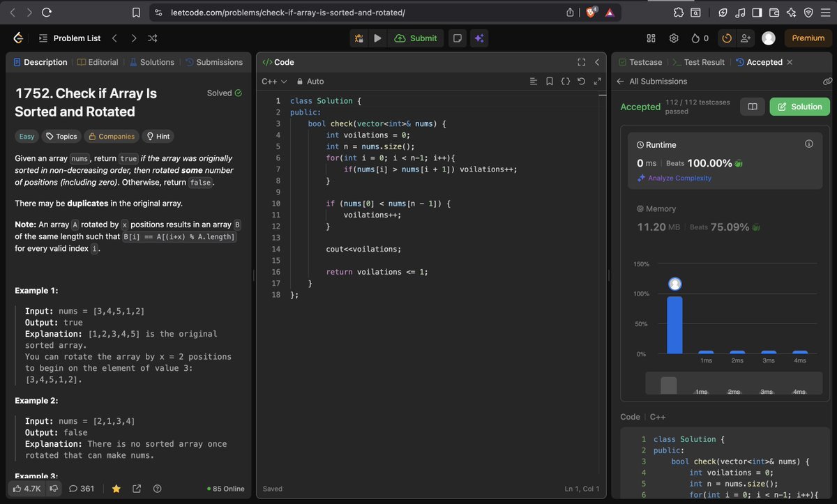Click Analyze Complexity link
Viewport: 837px width, 504px height.
pyautogui.click(x=674, y=178)
